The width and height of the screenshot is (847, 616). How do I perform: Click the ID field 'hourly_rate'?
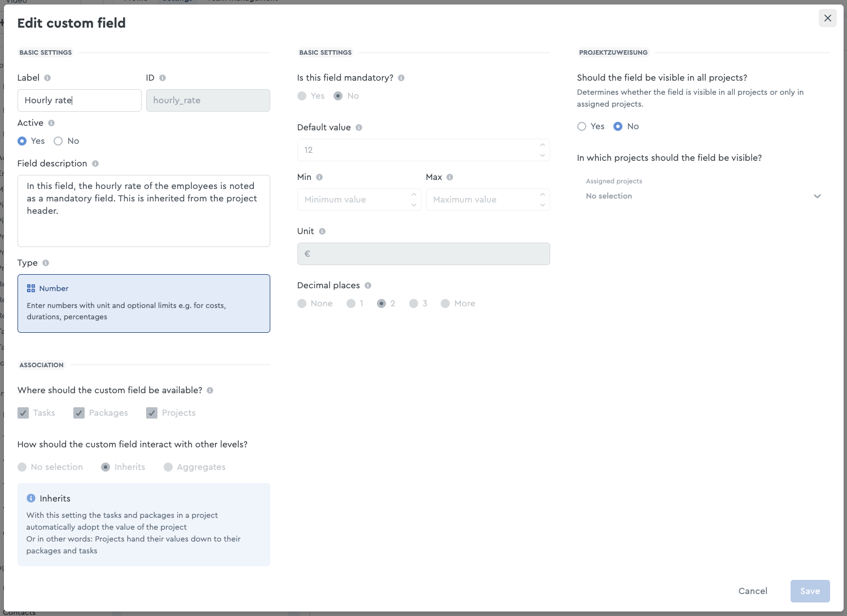pos(208,100)
